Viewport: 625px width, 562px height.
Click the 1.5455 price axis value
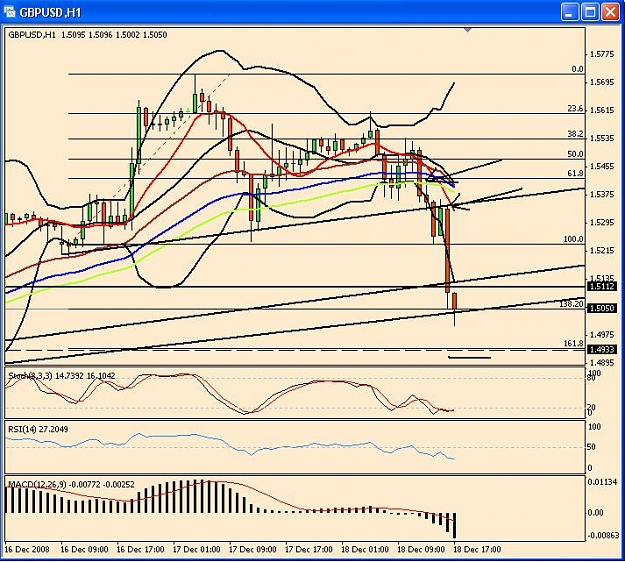tap(602, 166)
